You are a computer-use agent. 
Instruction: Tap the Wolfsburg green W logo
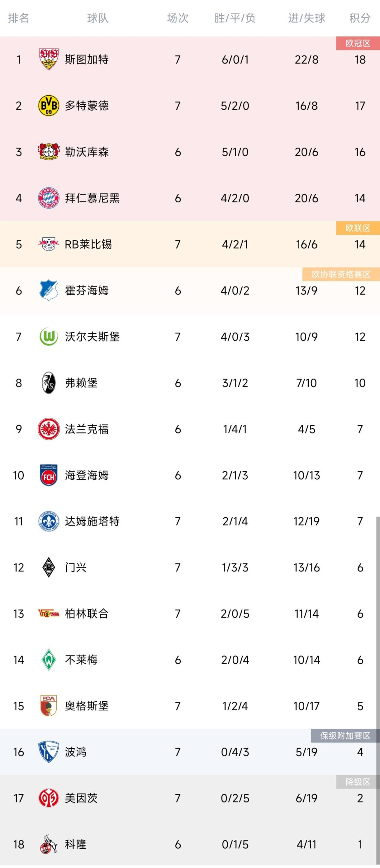coord(48,336)
